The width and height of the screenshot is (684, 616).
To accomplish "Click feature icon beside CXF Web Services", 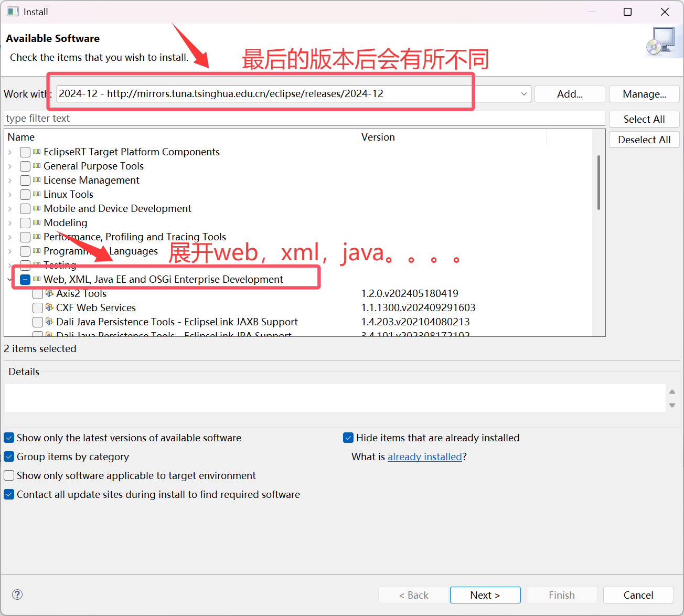I will click(x=49, y=307).
